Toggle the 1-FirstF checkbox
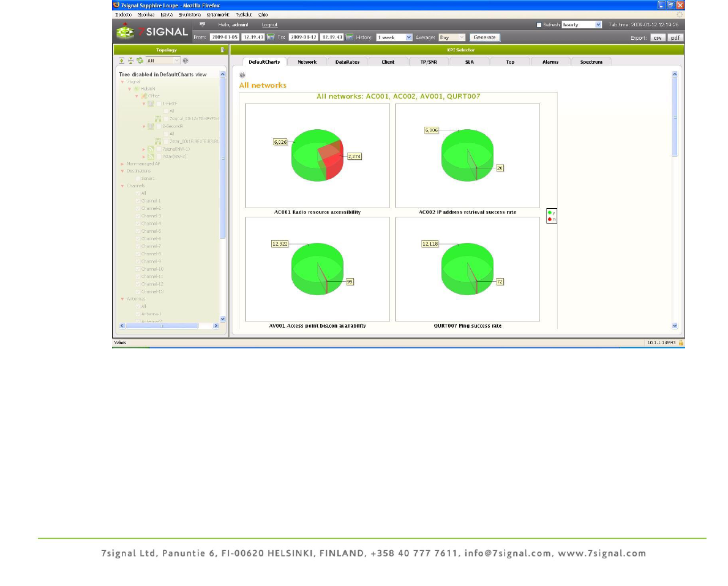The width and height of the screenshot is (728, 586). click(159, 103)
